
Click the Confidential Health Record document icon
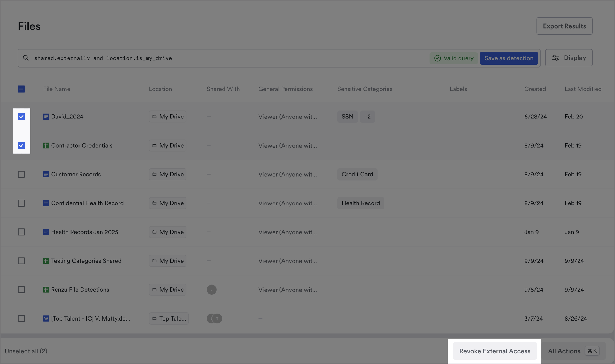coord(46,203)
